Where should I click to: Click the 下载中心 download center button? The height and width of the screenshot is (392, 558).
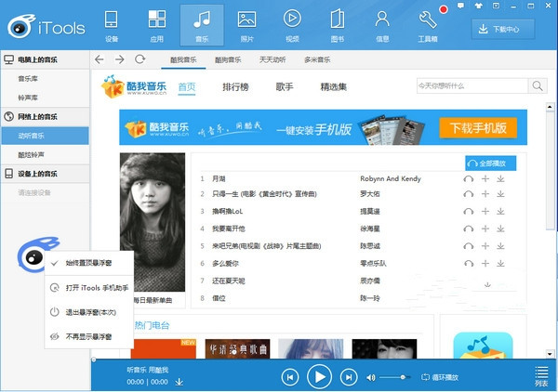click(510, 29)
